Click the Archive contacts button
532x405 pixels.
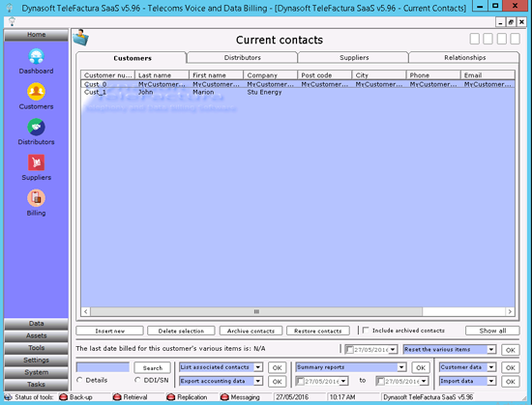(x=251, y=331)
